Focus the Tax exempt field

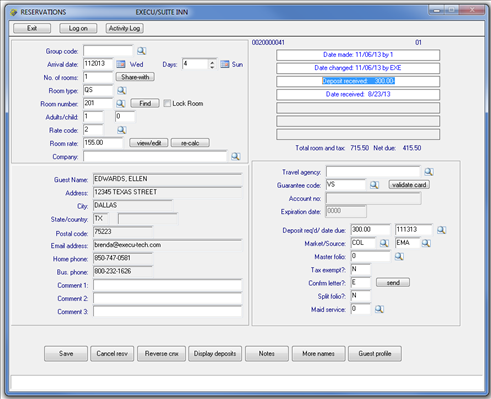361,270
